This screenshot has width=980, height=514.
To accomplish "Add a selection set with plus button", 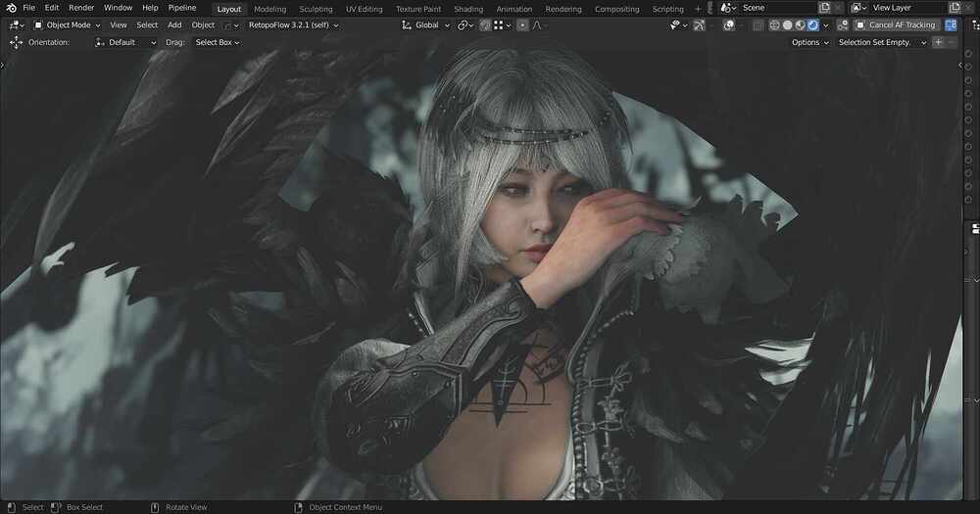I will [938, 42].
